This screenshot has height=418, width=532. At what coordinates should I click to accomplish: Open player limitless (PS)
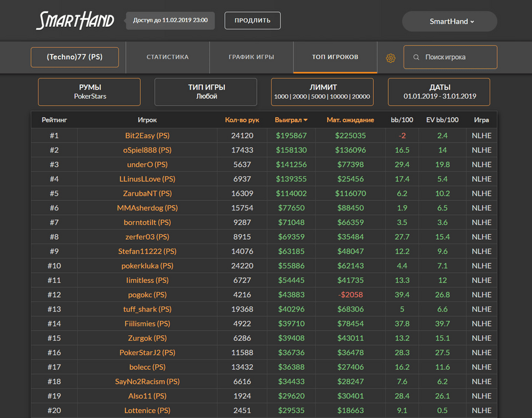point(147,280)
